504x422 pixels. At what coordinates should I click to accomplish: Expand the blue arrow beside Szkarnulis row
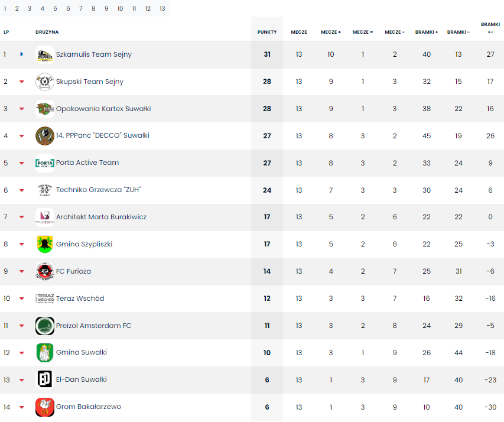click(21, 54)
